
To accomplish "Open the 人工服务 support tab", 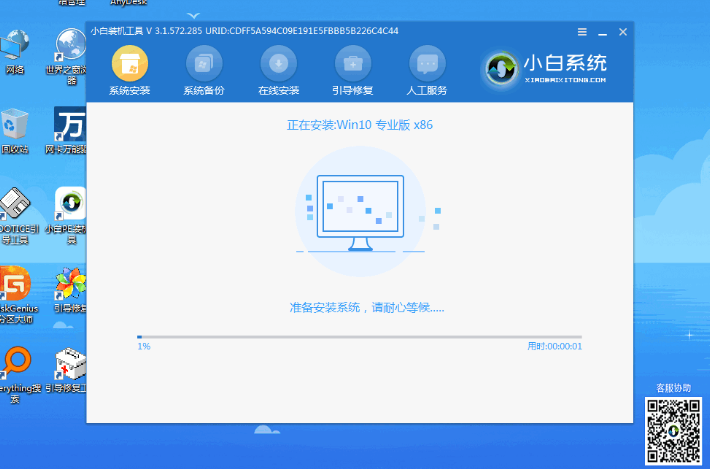I will coord(427,71).
